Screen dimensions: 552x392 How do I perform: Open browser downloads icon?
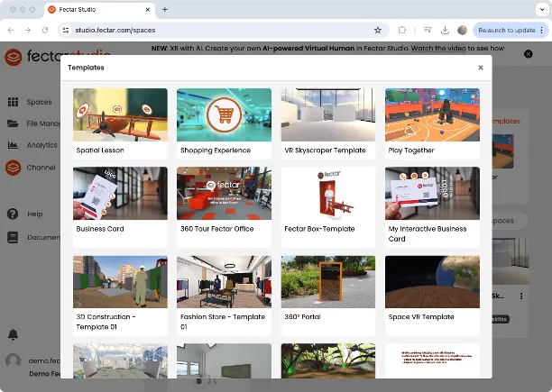(x=445, y=31)
